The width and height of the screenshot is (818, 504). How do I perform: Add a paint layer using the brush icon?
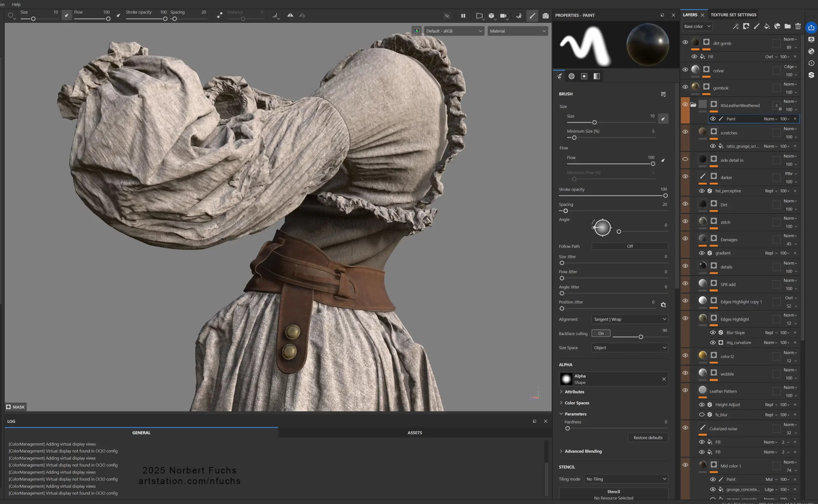tap(756, 26)
